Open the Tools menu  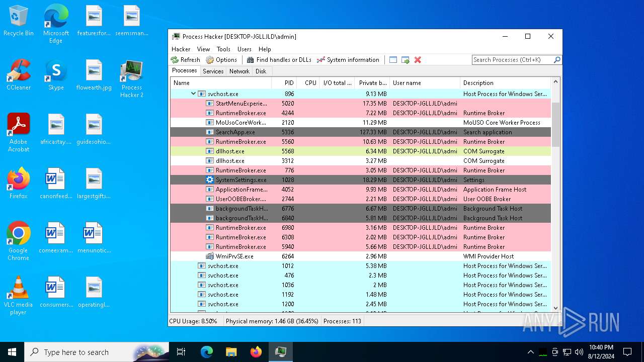(x=223, y=49)
